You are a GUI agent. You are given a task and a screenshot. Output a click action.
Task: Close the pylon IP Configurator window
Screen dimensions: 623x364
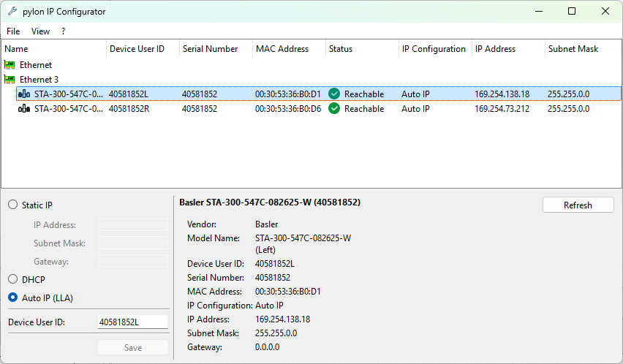pos(605,11)
